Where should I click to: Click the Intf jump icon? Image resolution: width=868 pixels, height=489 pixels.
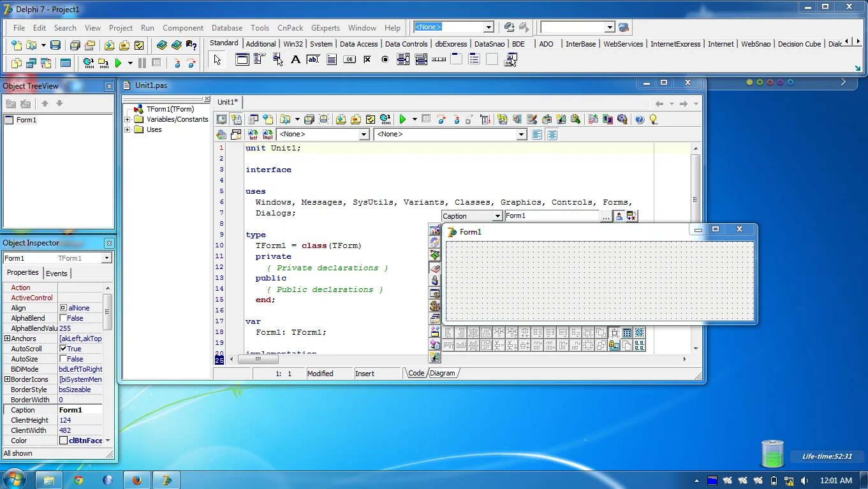click(x=253, y=135)
